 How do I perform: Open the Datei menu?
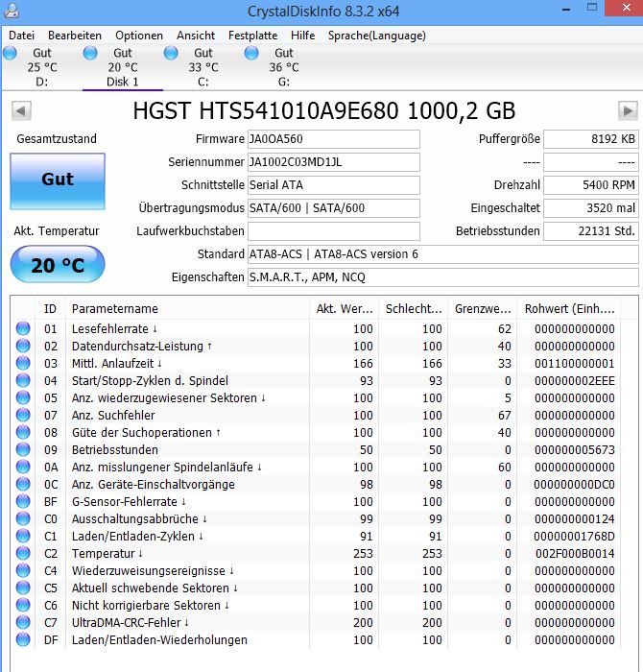point(21,36)
